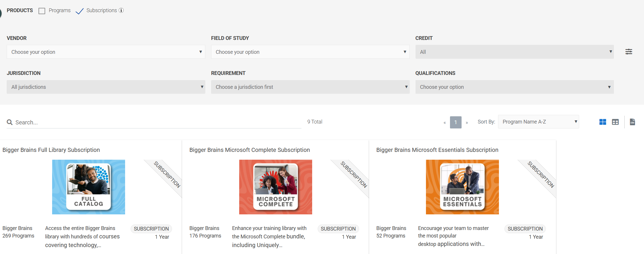
Task: Go to next page arrow
Action: (x=467, y=123)
